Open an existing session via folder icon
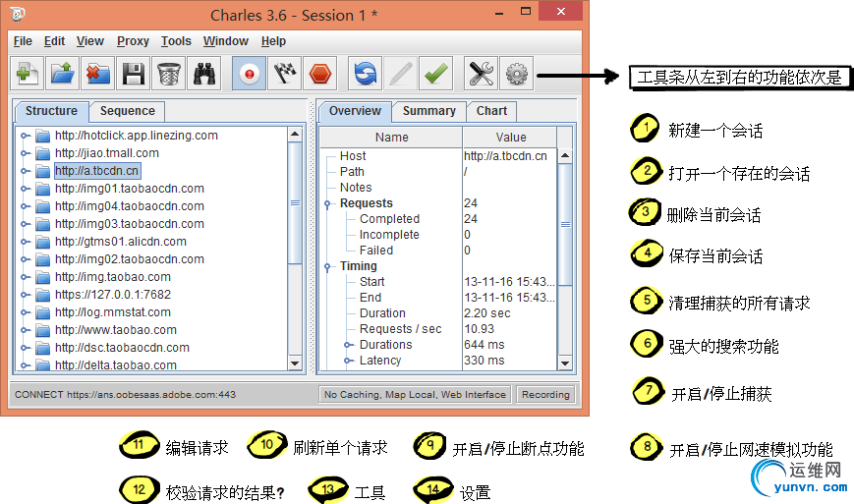This screenshot has width=854, height=504. point(63,73)
